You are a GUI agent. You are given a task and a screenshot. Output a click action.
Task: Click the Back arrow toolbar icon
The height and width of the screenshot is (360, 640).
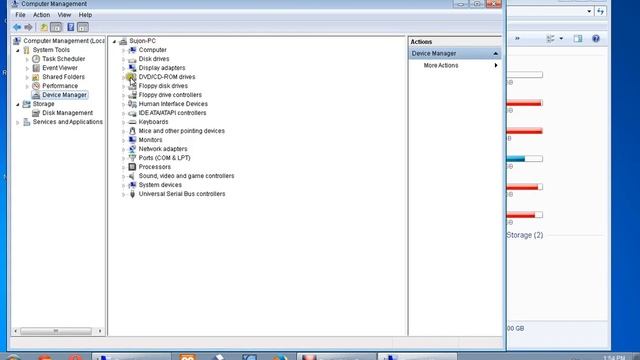click(x=17, y=27)
